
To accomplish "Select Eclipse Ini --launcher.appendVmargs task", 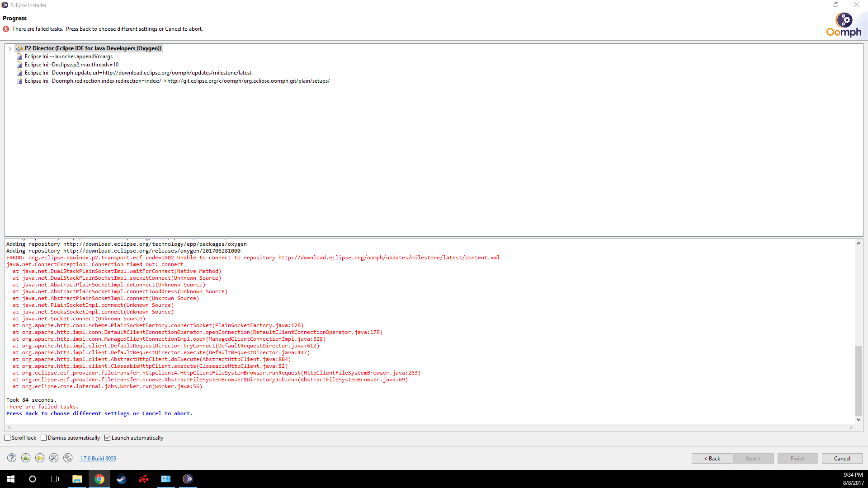I will pos(69,56).
